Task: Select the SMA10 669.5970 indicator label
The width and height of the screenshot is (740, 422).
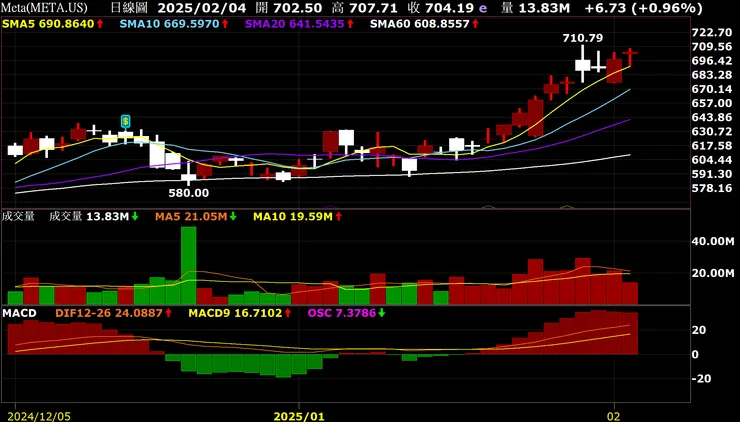Action: [174, 24]
